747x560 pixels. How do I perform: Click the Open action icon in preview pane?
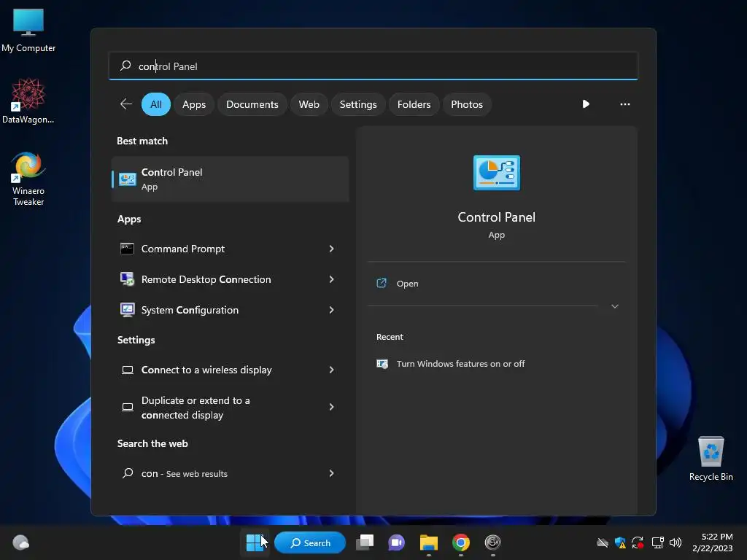(x=382, y=284)
